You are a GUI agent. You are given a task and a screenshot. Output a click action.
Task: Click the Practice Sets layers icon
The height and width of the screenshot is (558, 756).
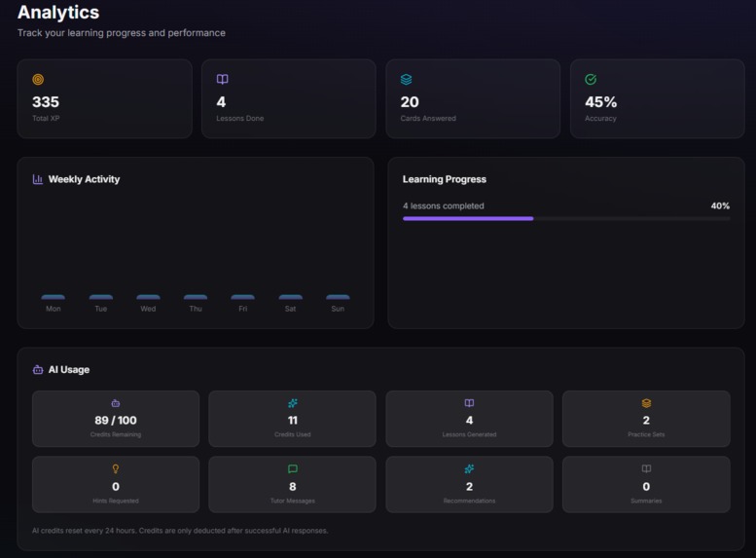[647, 403]
